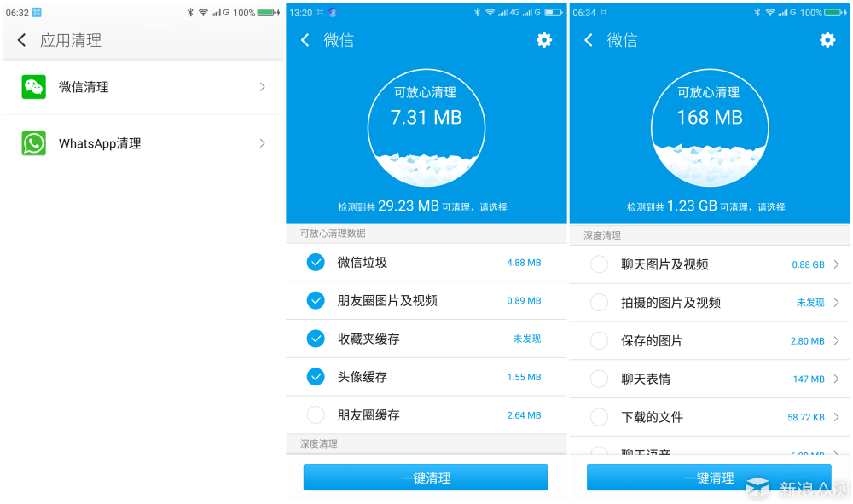853x504 pixels.
Task: Expand 下载的文件 details chevron
Action: point(836,417)
